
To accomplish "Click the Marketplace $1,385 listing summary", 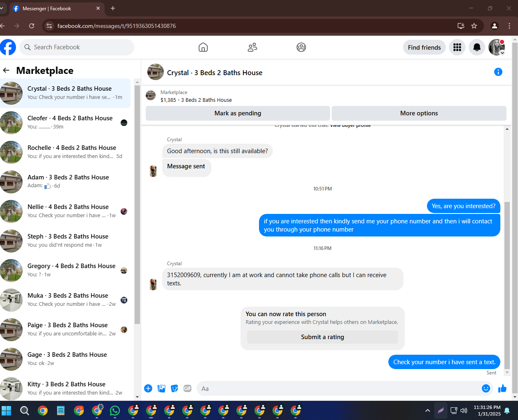I will point(196,96).
